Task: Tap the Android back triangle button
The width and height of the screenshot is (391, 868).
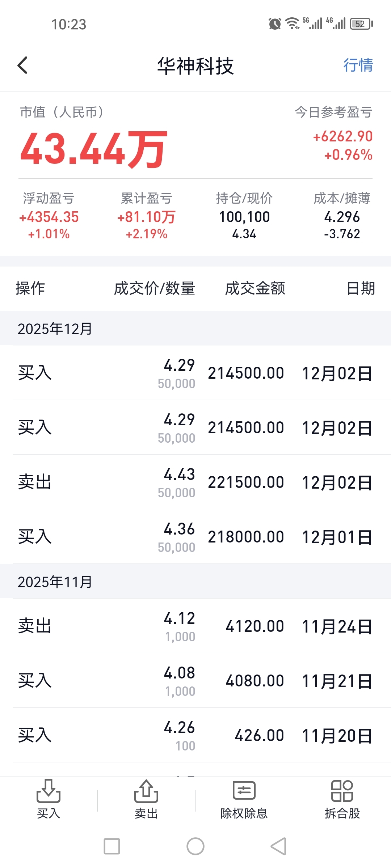Action: click(x=279, y=846)
